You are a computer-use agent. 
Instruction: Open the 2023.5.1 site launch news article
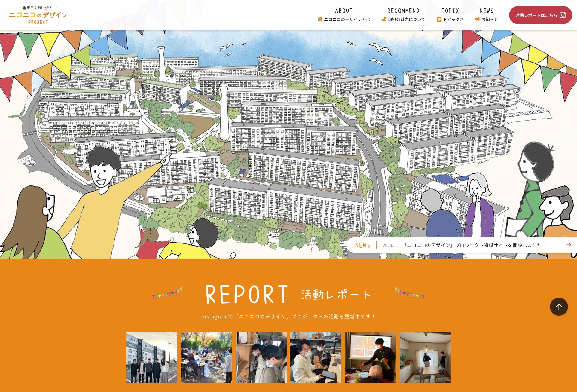tap(466, 245)
